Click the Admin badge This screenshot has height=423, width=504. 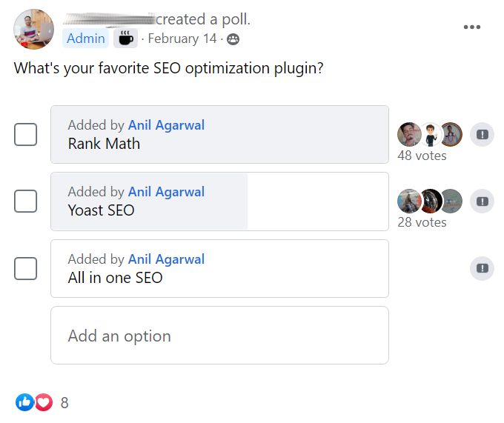[x=85, y=39]
